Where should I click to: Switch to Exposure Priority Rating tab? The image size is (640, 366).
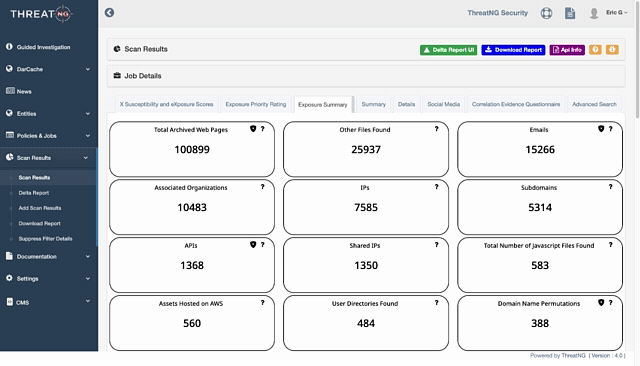click(x=256, y=104)
